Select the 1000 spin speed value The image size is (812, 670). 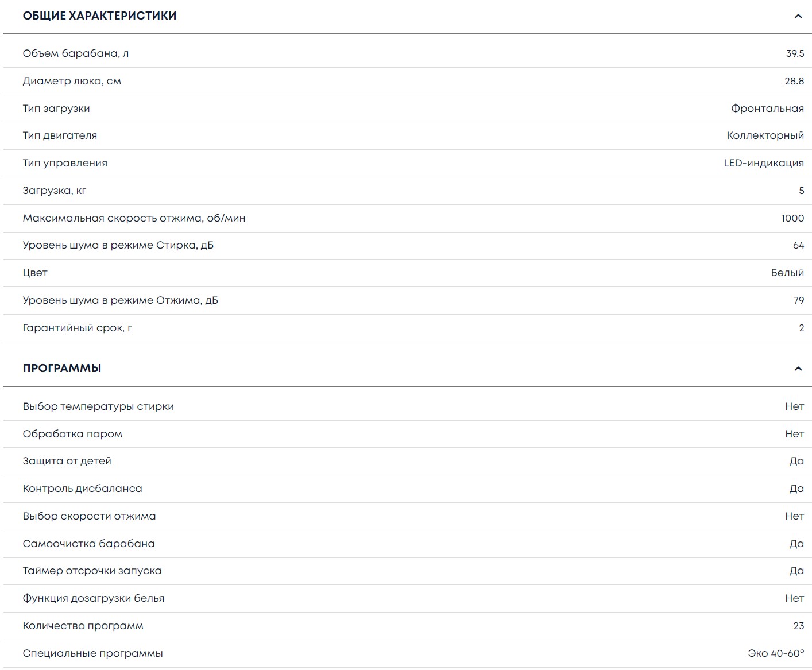[792, 218]
